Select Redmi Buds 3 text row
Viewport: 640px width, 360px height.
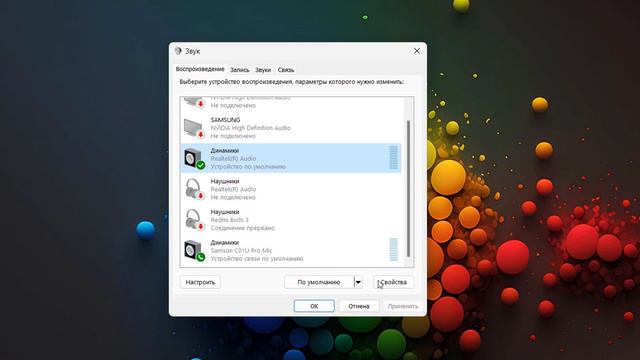pyautogui.click(x=229, y=220)
